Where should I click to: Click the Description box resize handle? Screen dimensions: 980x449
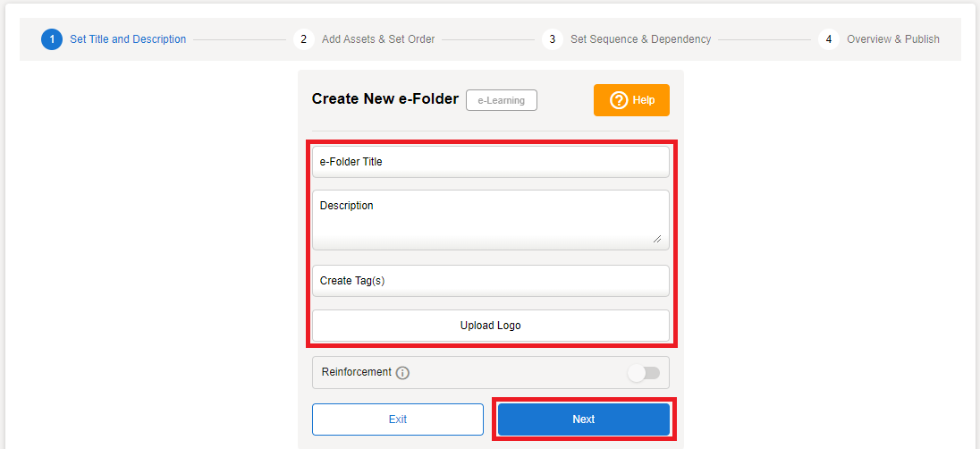(x=657, y=238)
